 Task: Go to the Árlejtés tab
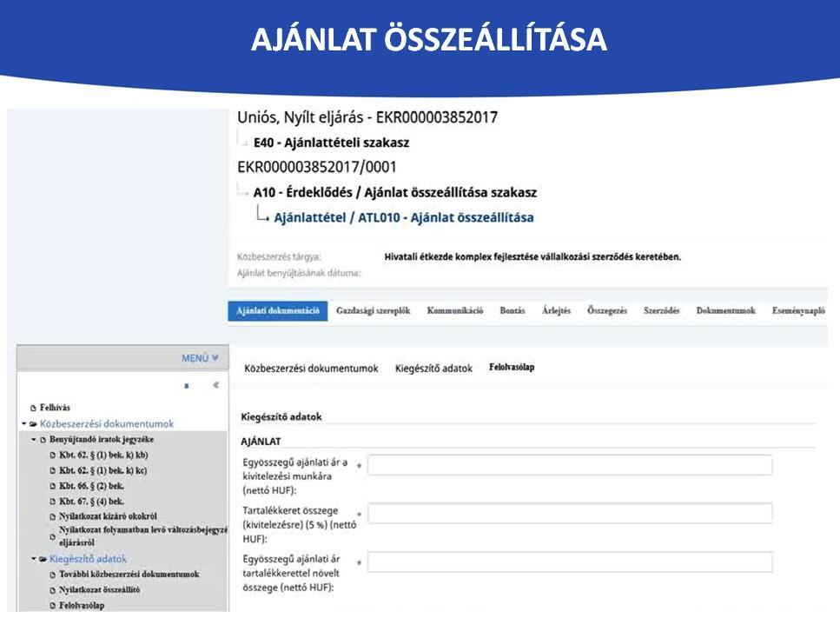(x=556, y=311)
